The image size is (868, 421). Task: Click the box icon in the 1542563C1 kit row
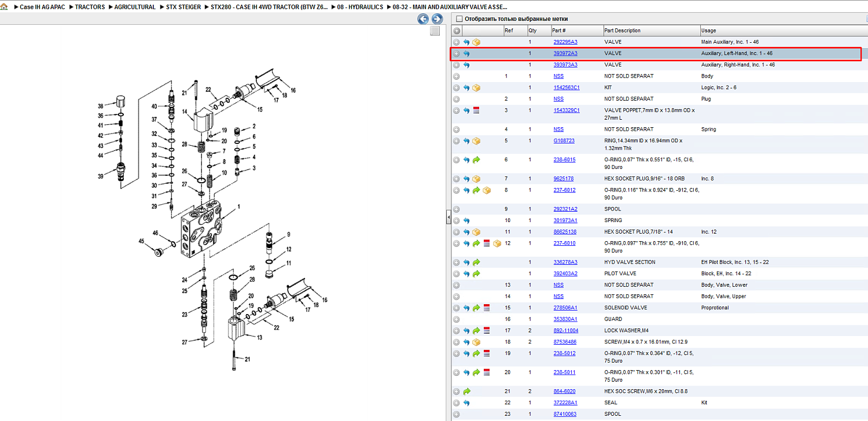point(476,88)
